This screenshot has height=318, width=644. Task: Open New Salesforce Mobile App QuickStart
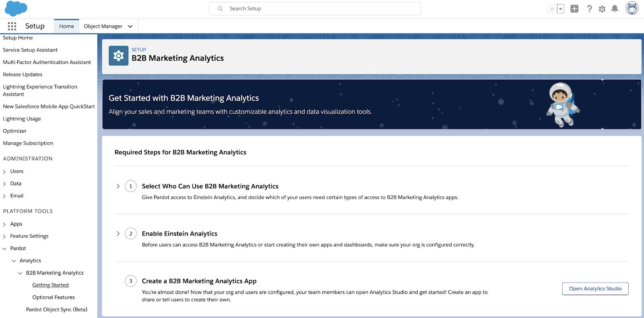click(x=49, y=107)
